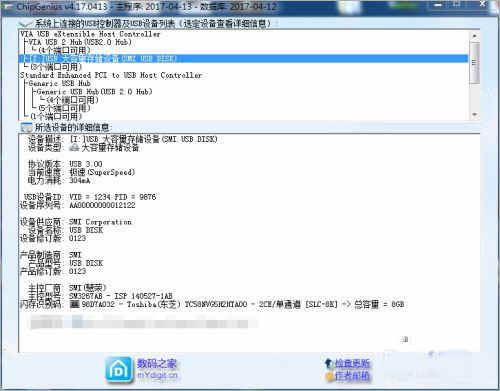Select the Generic USB Hub entry
This screenshot has width=500, height=391.
59,83
